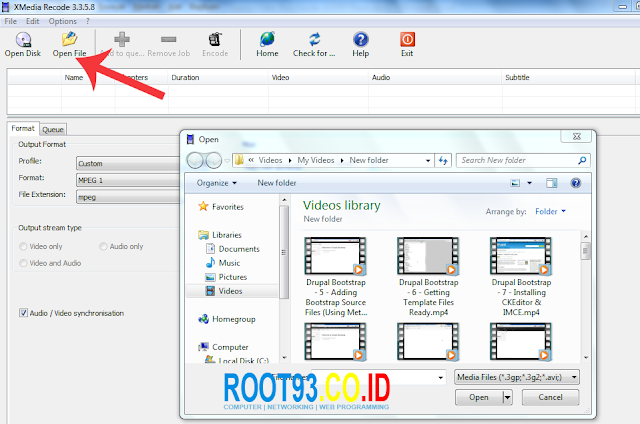The width and height of the screenshot is (640, 424).
Task: Start encoding with the Encode icon
Action: pos(215,40)
